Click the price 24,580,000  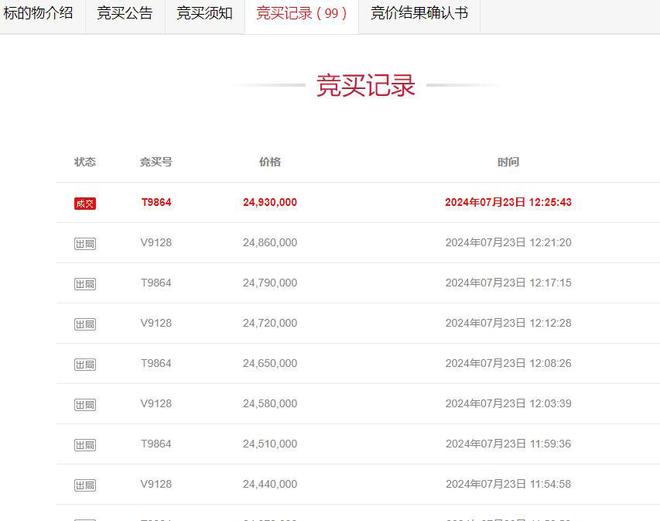click(270, 404)
